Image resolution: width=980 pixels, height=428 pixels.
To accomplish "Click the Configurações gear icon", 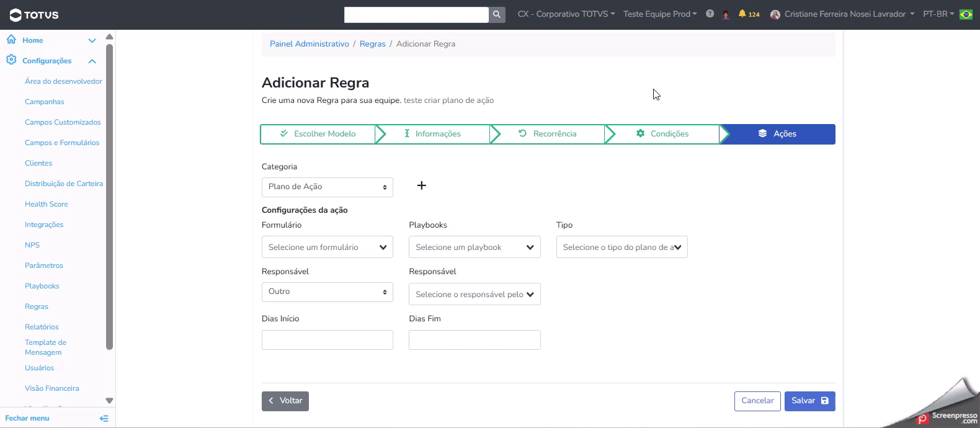I will (x=11, y=60).
